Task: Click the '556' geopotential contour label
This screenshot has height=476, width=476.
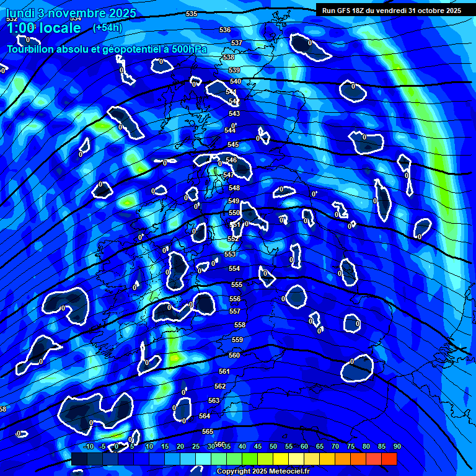Action: click(235, 299)
